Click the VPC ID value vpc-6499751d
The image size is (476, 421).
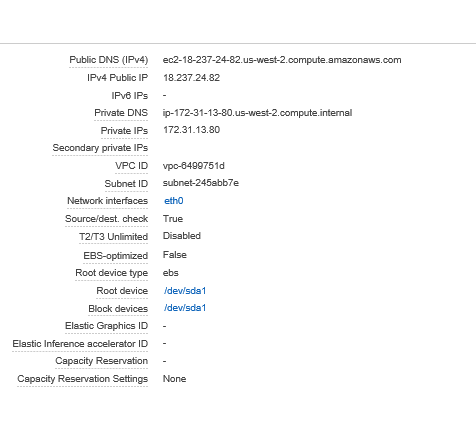point(194,166)
